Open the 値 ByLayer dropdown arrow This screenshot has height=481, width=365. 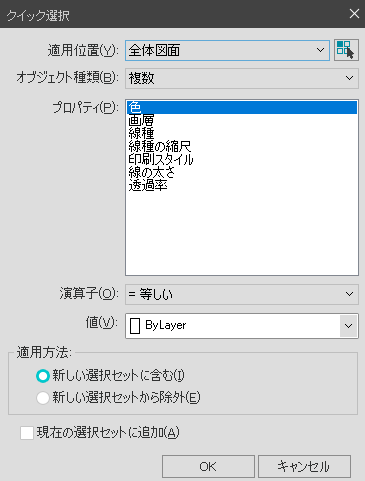pos(349,326)
